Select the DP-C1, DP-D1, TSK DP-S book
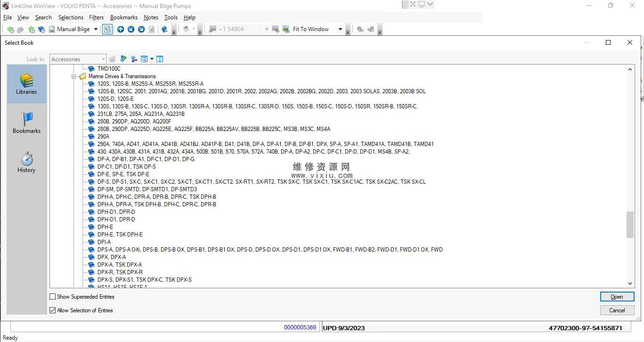Image resolution: width=644 pixels, height=342 pixels. (x=127, y=167)
